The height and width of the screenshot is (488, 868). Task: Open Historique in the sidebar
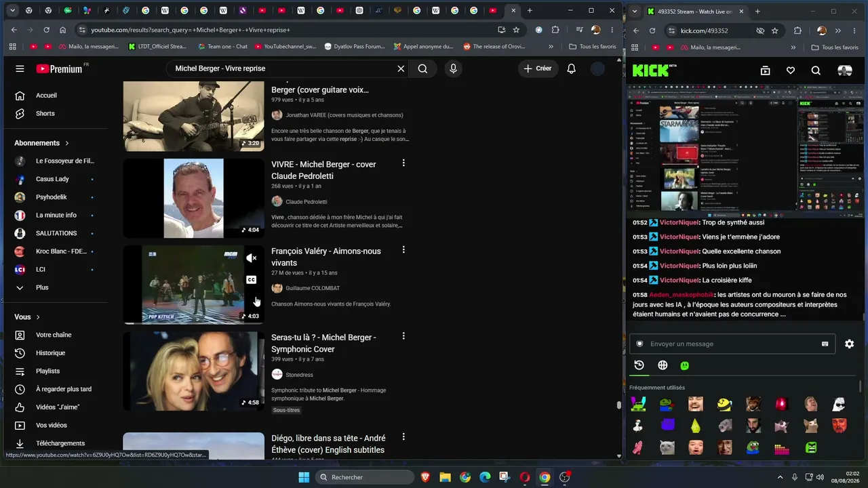pyautogui.click(x=56, y=353)
